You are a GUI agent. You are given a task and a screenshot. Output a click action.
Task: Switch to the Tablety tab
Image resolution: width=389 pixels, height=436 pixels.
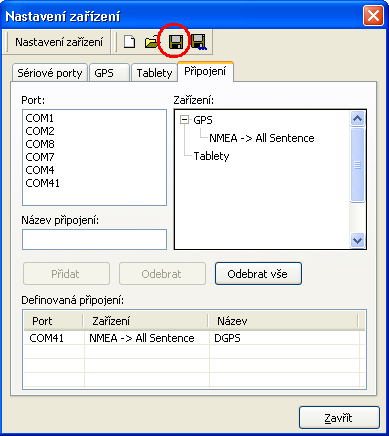(x=154, y=73)
